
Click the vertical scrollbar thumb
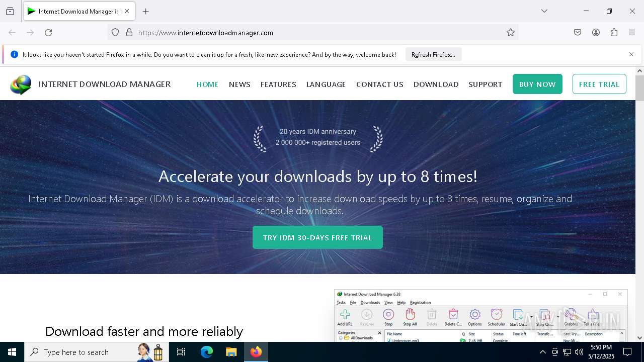[x=639, y=88]
